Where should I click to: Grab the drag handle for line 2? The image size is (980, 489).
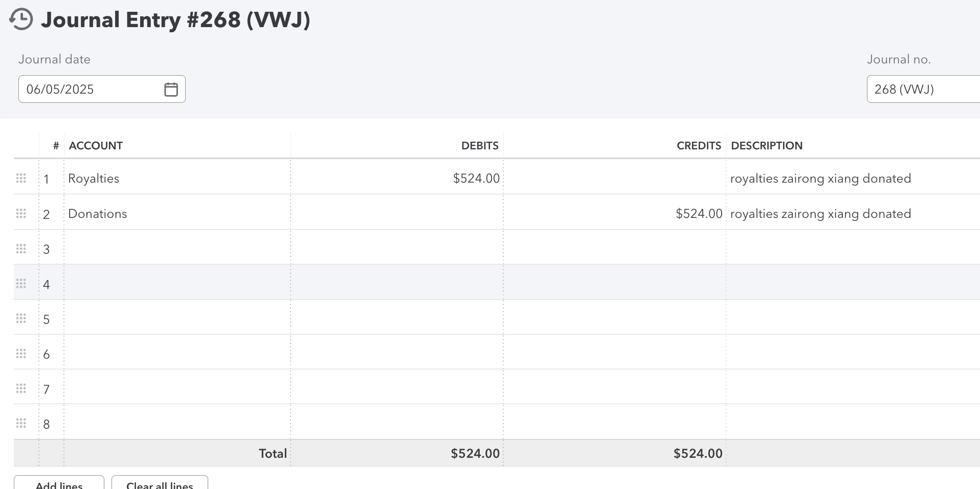coord(21,214)
